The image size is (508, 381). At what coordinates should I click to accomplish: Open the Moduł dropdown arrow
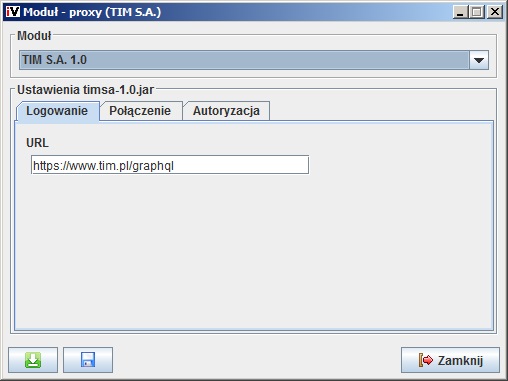479,60
